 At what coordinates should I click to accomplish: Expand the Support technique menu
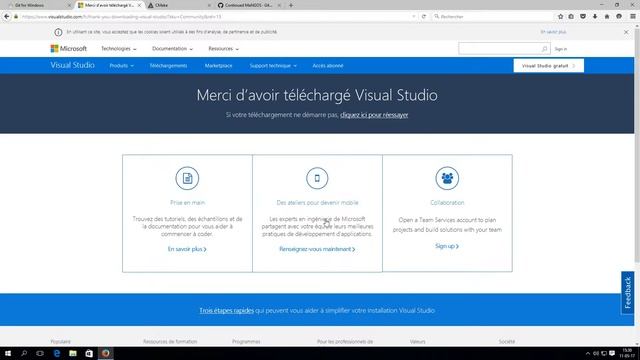[273, 66]
